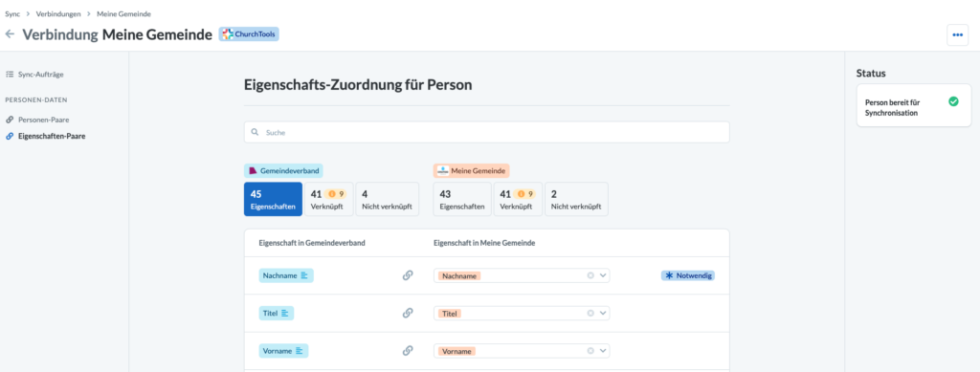
Task: Show 43 Eigenschaften of Meine Gemeinde
Action: 462,199
